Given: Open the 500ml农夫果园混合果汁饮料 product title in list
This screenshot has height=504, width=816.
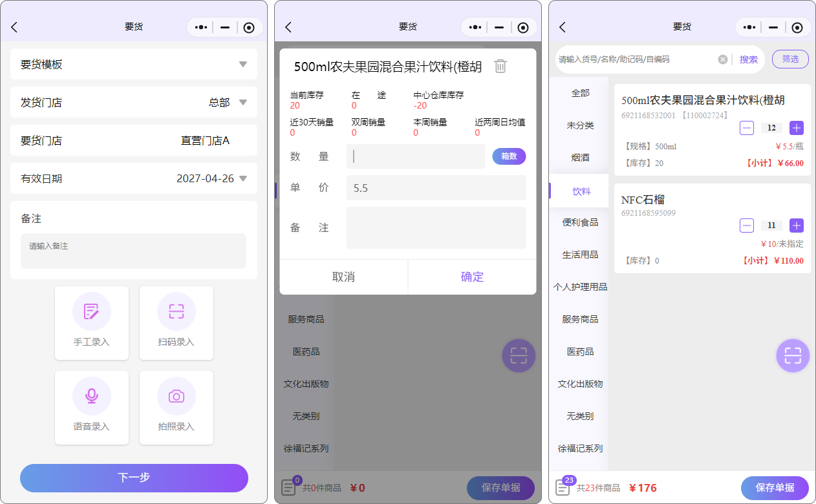Looking at the screenshot, I should (x=703, y=101).
